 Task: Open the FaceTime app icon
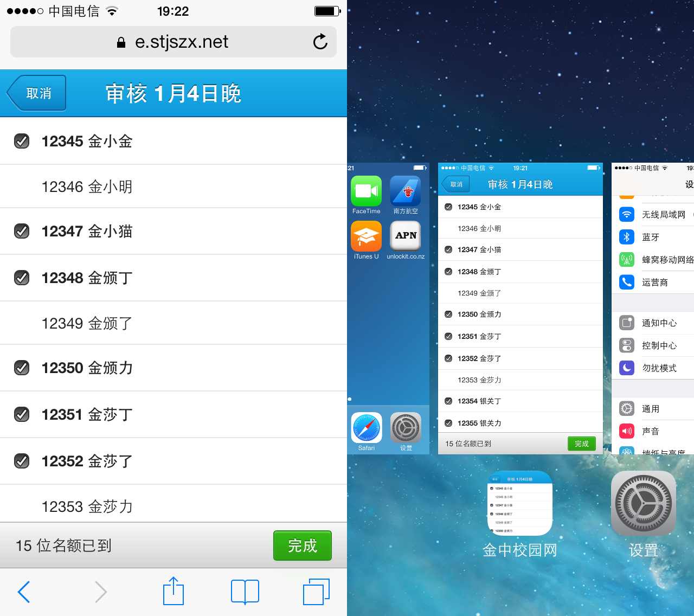tap(366, 191)
